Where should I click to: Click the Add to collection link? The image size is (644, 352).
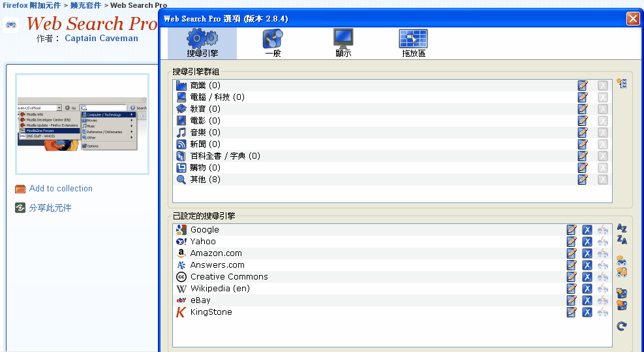[x=61, y=189]
